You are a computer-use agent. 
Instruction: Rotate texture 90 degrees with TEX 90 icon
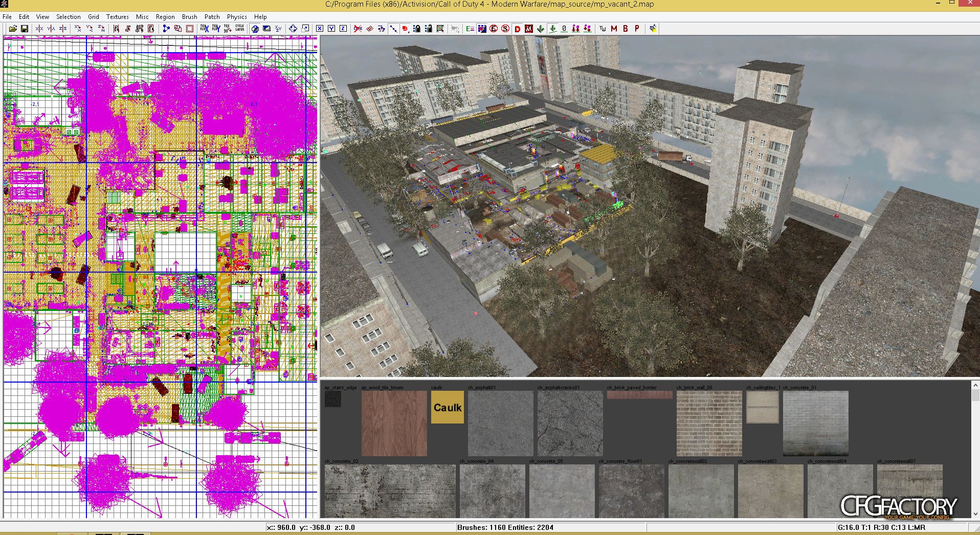coord(228,29)
